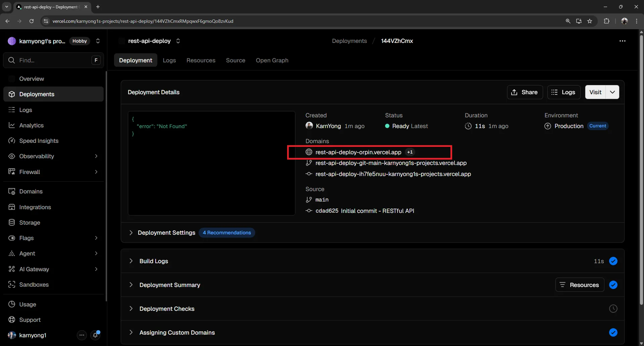The height and width of the screenshot is (346, 644).
Task: Switch to the Resources tab
Action: tap(201, 60)
